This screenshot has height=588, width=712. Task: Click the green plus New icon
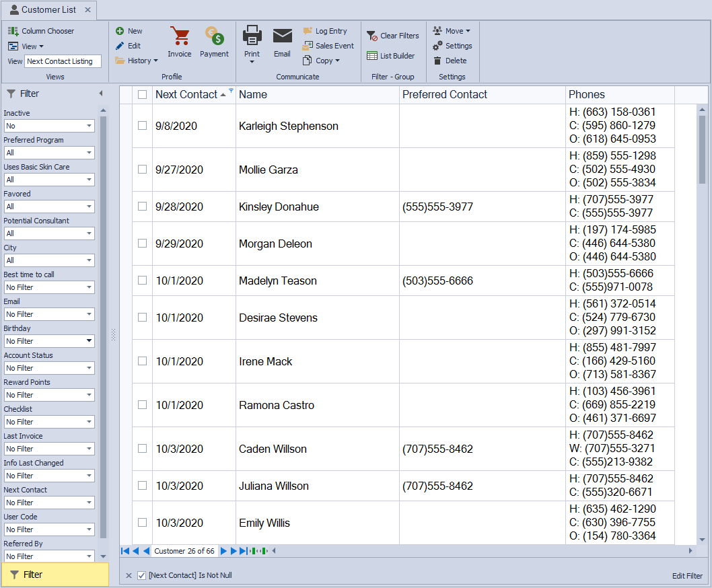tap(119, 31)
